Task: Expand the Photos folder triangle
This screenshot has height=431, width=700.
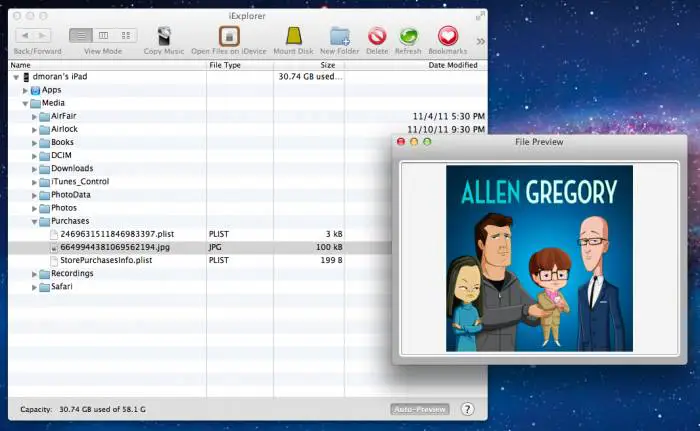Action: pyautogui.click(x=34, y=209)
